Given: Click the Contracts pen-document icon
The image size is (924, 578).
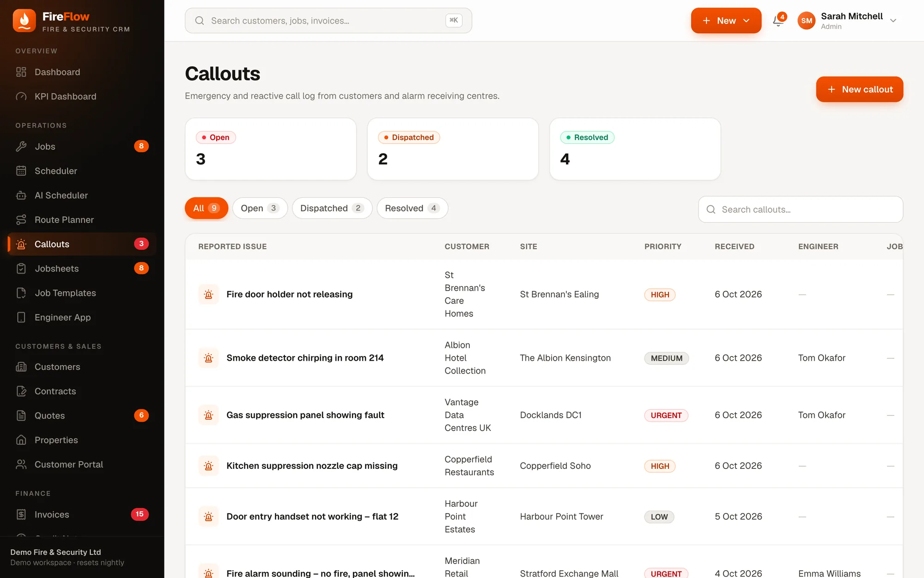Looking at the screenshot, I should pyautogui.click(x=21, y=392).
